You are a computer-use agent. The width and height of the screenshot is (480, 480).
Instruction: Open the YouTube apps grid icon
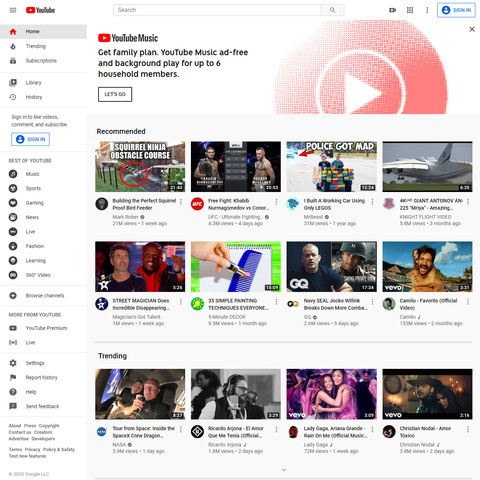coord(410,10)
